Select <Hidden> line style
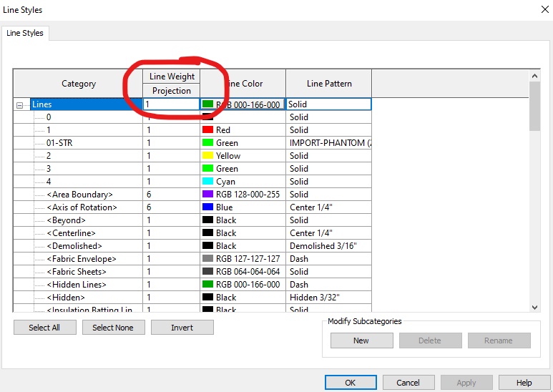 point(66,297)
